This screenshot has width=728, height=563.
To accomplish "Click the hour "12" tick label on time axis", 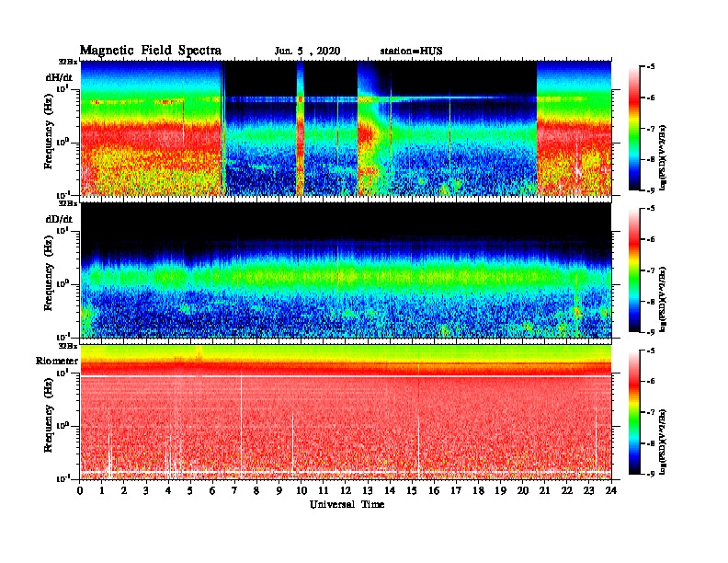I will coord(346,490).
